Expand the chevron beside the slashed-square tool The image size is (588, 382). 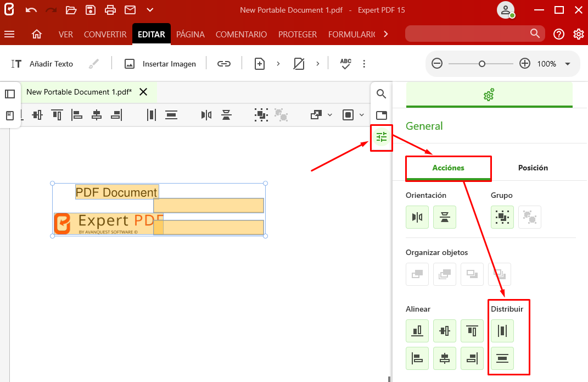[x=318, y=64]
